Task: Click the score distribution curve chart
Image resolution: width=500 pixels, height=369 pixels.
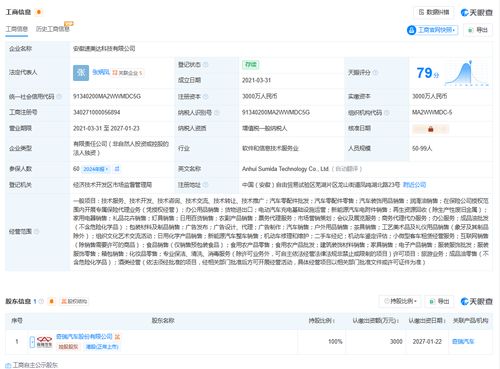Action: pos(467,73)
